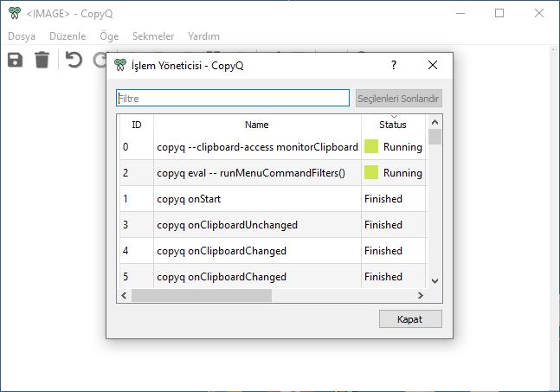
Task: Open the Sekmeler menu
Action: 153,36
